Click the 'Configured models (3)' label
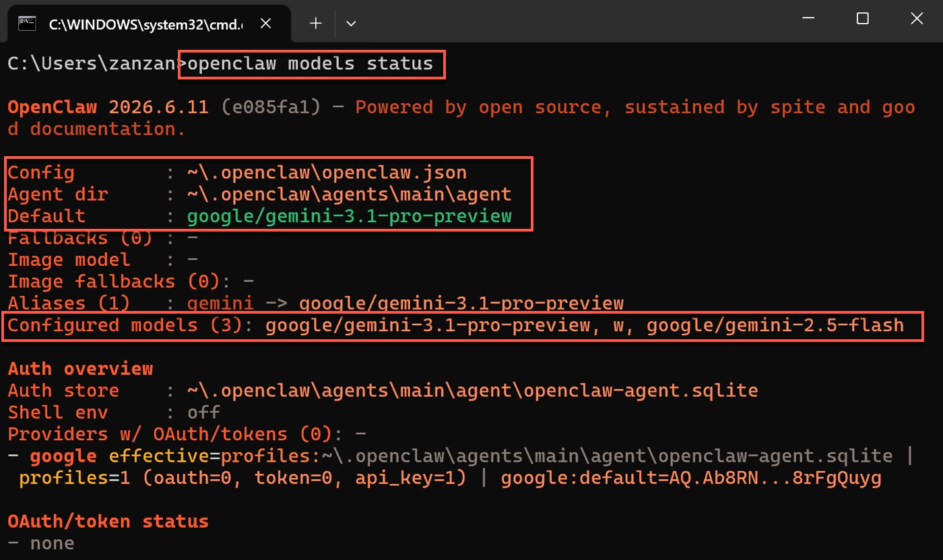 click(125, 326)
